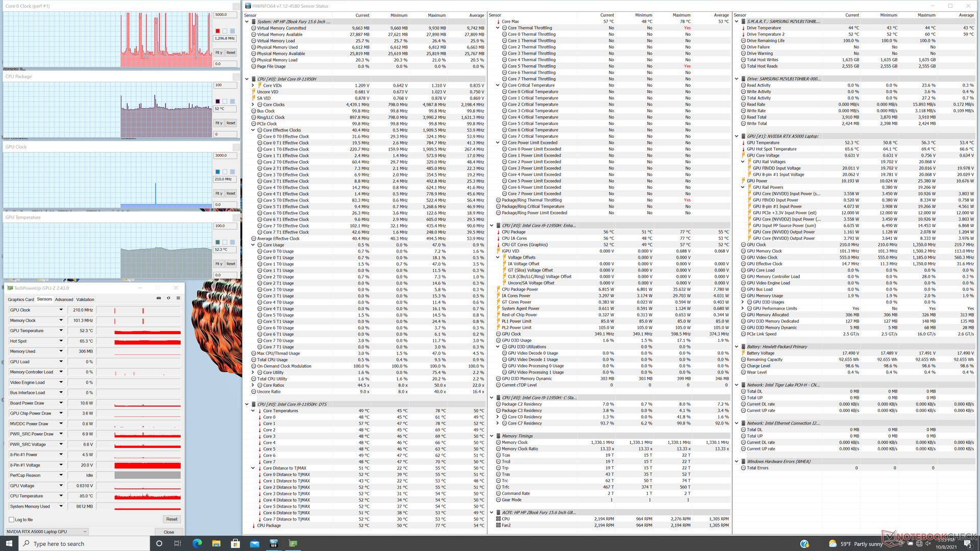Click 5000.0 max field in Core 0 Clock graph
The height and width of the screenshot is (551, 980).
tap(225, 15)
